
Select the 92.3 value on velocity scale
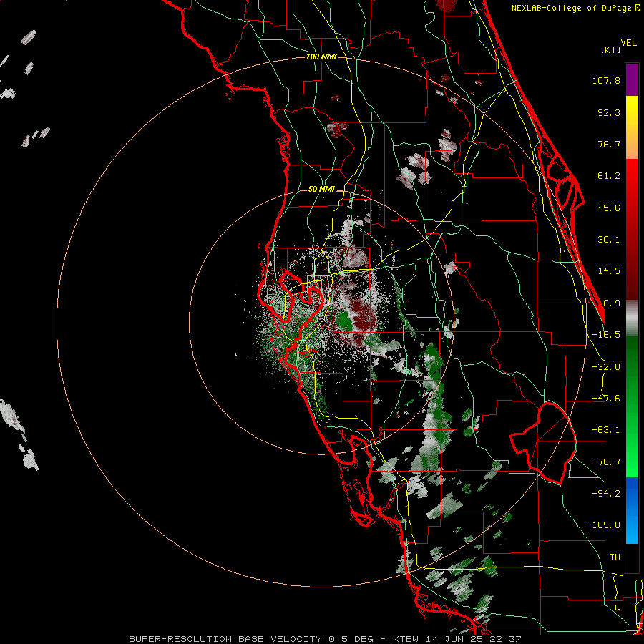pos(609,112)
